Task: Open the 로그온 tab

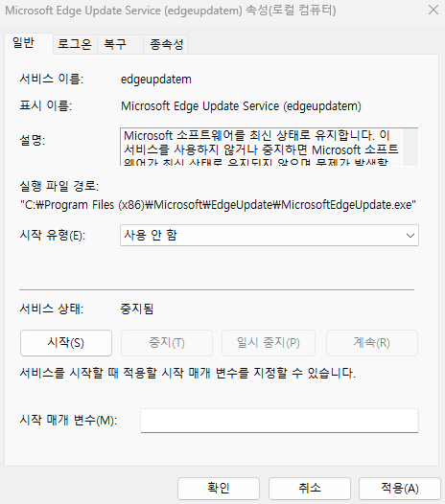Action: pyautogui.click(x=75, y=44)
